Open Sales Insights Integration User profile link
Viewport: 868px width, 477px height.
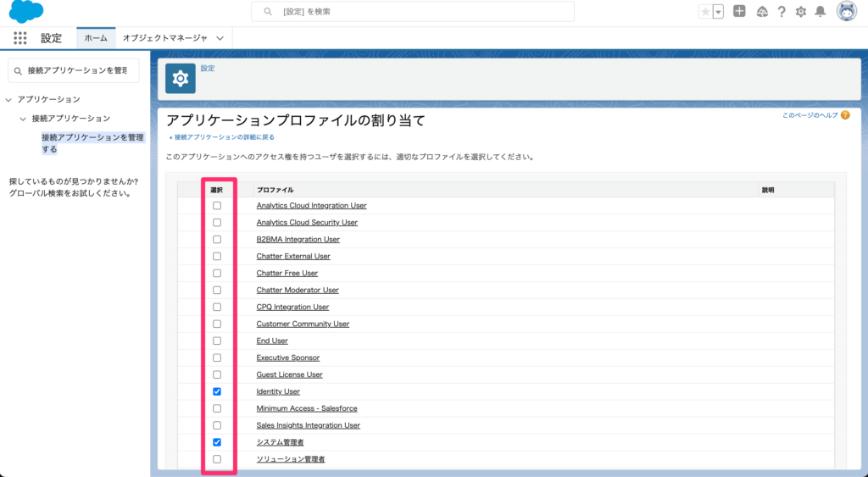coord(309,425)
